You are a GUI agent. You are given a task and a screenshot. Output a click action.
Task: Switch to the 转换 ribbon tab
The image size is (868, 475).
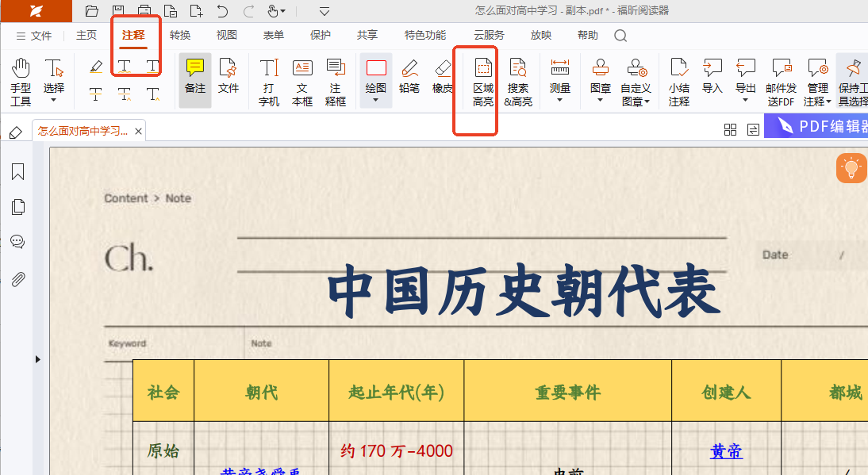[x=180, y=36]
